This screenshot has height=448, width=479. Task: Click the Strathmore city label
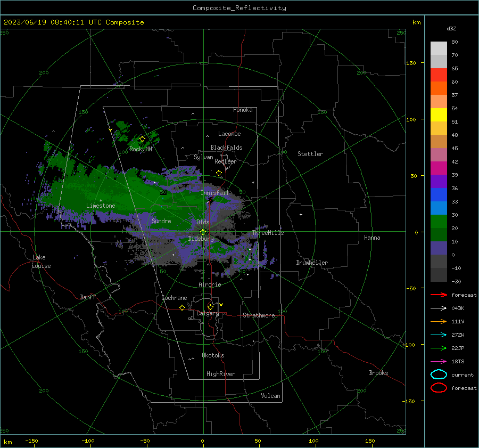point(259,315)
